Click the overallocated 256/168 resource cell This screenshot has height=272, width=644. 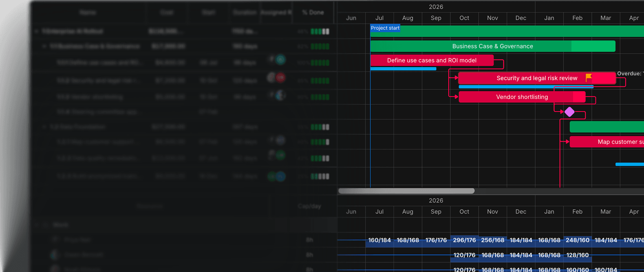click(x=493, y=240)
